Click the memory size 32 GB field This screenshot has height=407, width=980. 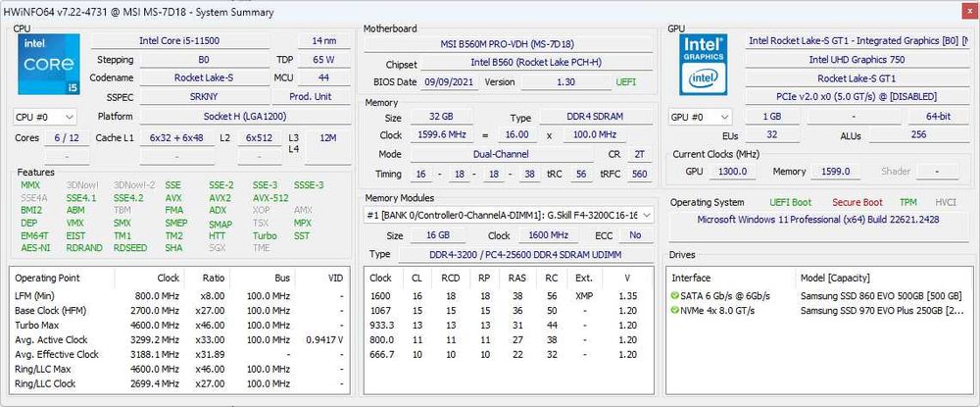click(x=441, y=117)
